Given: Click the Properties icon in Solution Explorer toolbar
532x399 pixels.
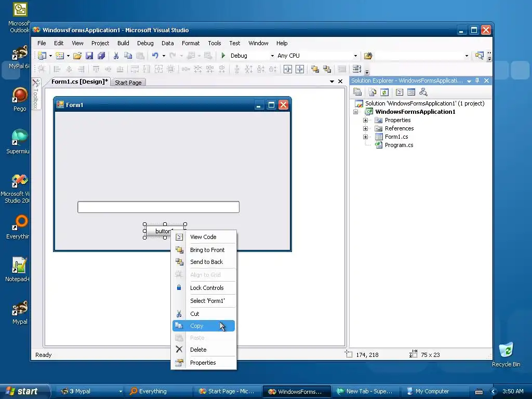Looking at the screenshot, I should [x=357, y=92].
